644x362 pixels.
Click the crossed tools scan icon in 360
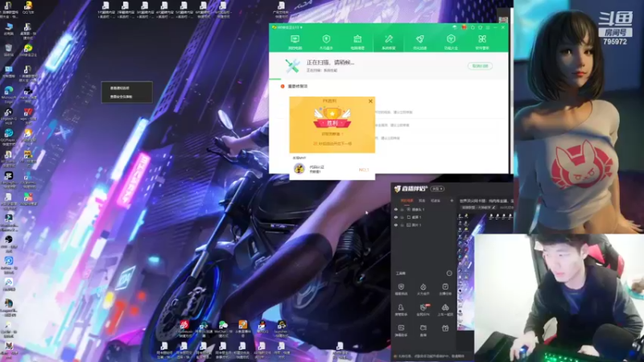(292, 66)
